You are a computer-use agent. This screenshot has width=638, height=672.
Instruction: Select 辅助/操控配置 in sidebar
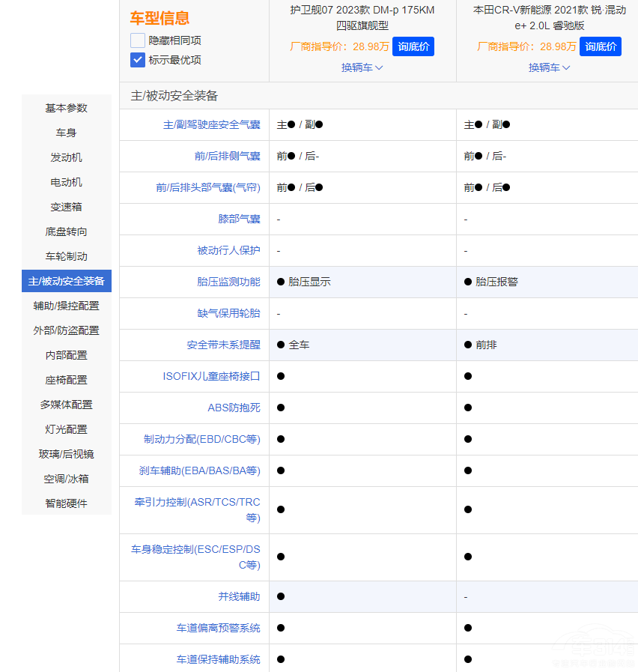pyautogui.click(x=67, y=306)
